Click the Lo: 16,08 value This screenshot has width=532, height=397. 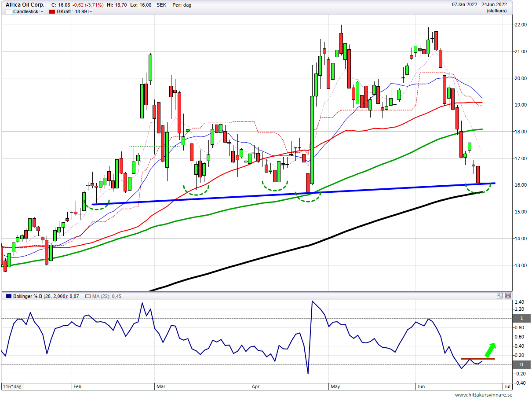[142, 5]
